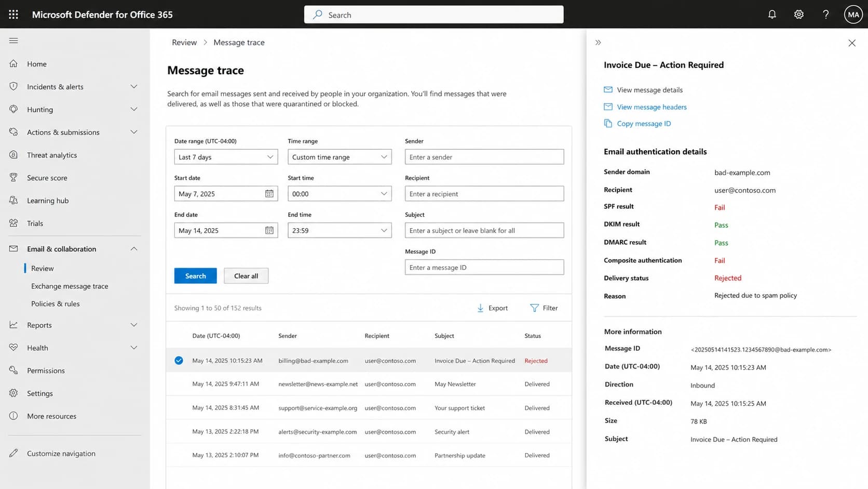Click the Learning hub icon

[13, 200]
